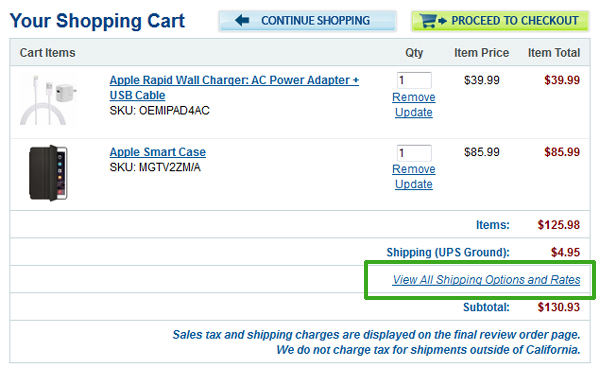Click the Apple Smart Case product thumbnail
This screenshot has width=600, height=368.
click(x=48, y=173)
